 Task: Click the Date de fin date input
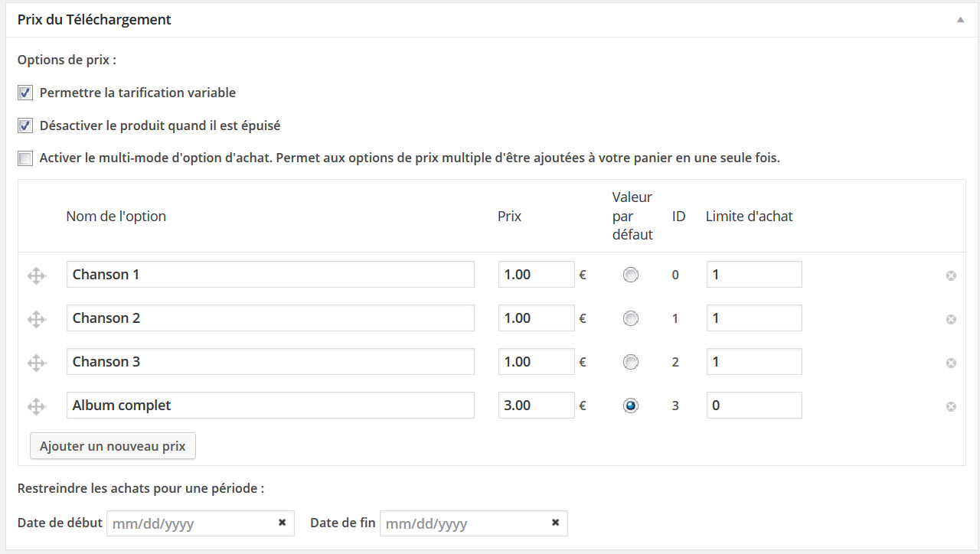(x=465, y=523)
